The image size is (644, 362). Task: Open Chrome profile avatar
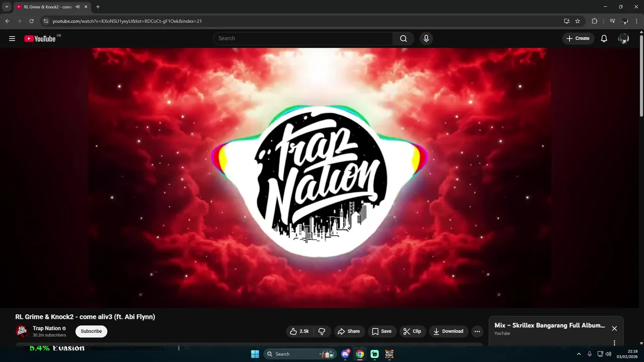[624, 21]
